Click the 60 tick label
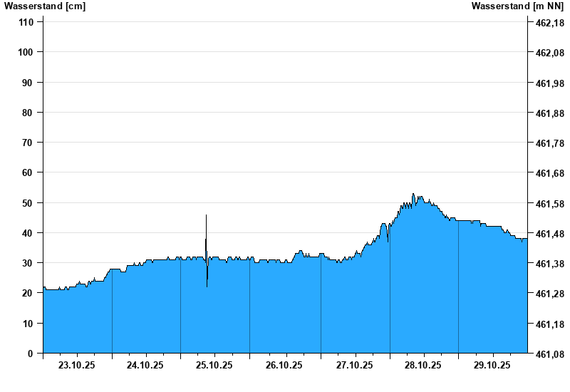 [x=28, y=172]
